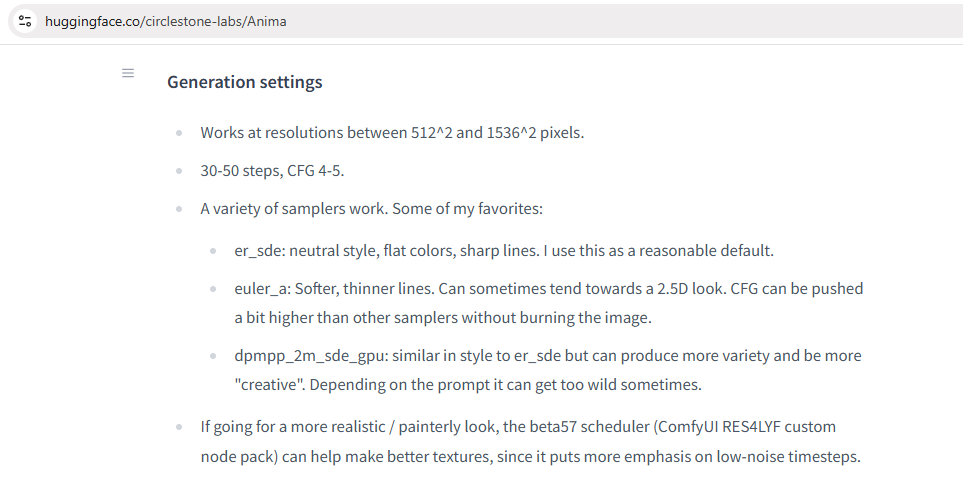This screenshot has width=963, height=480.
Task: Click the bullet before "If going for"
Action: coord(179,427)
